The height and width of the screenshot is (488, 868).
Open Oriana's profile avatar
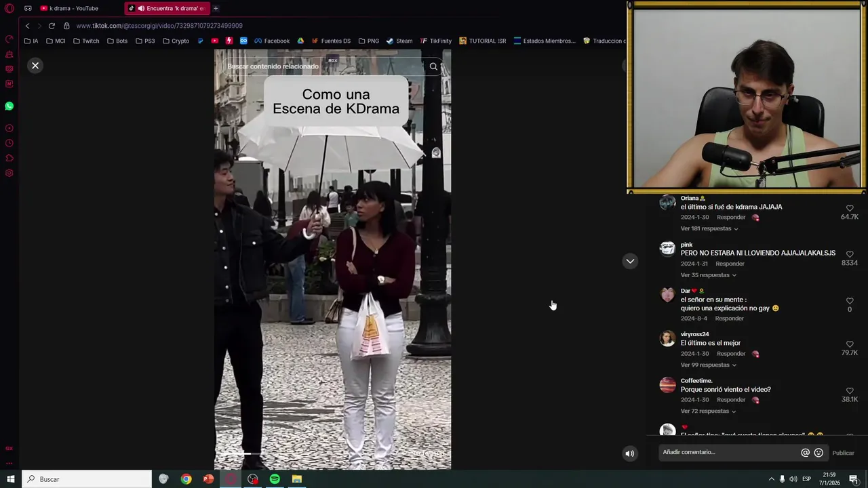click(x=668, y=203)
